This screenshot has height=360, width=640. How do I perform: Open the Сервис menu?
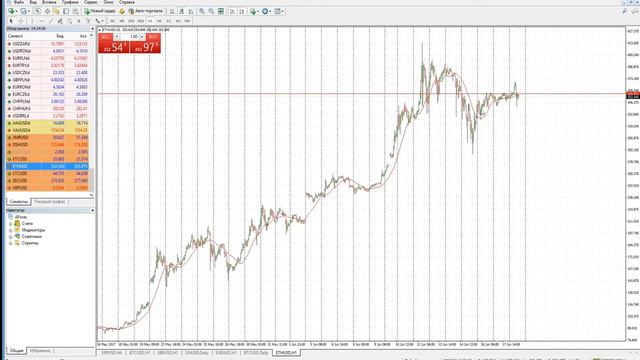coord(91,2)
